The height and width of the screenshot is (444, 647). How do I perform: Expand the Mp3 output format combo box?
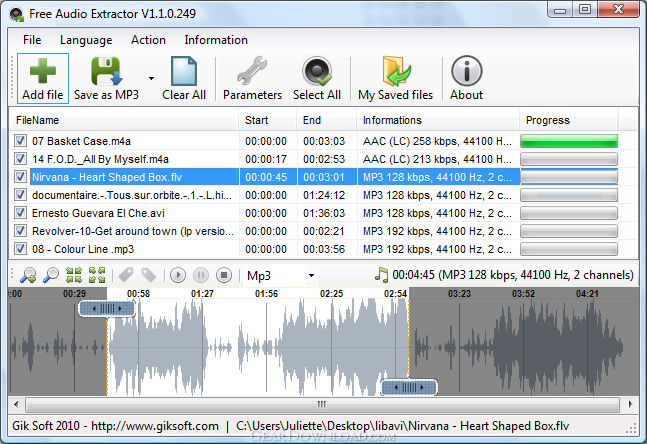311,275
